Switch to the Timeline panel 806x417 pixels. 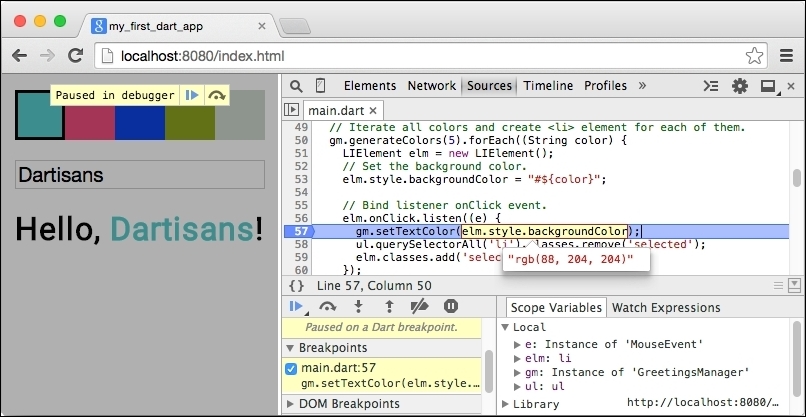tap(548, 86)
